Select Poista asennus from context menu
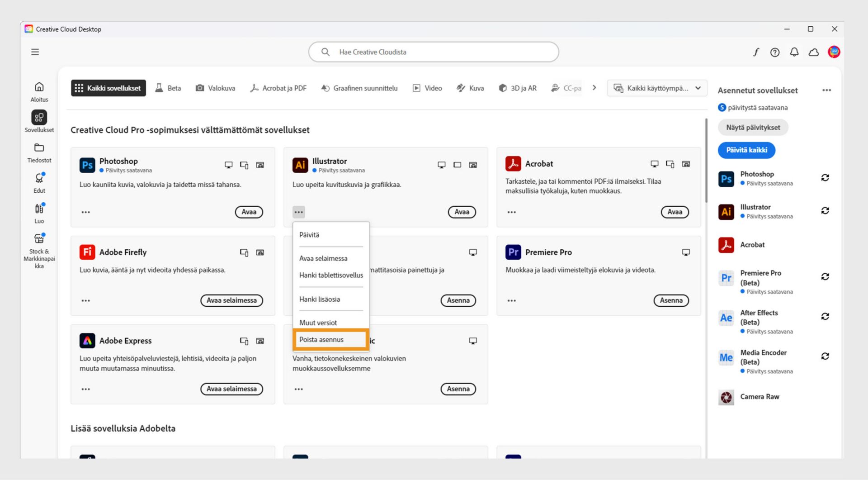The height and width of the screenshot is (480, 868). click(x=321, y=340)
